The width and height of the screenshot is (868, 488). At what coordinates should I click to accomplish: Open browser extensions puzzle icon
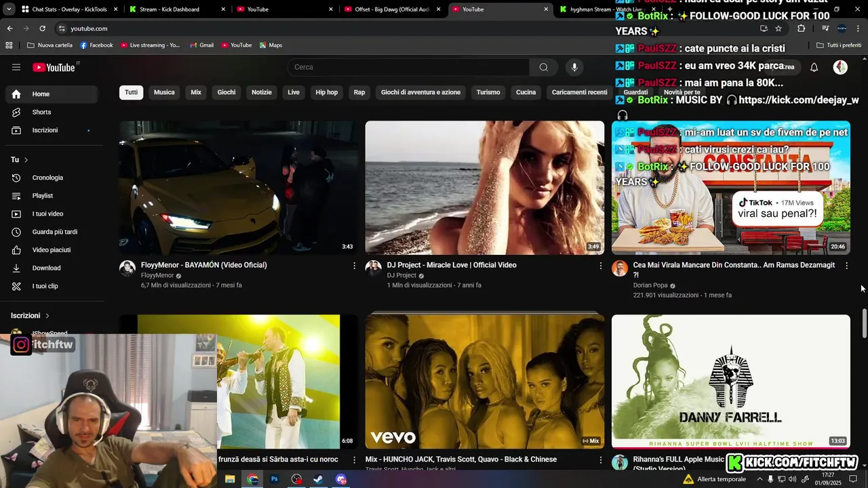pyautogui.click(x=802, y=28)
